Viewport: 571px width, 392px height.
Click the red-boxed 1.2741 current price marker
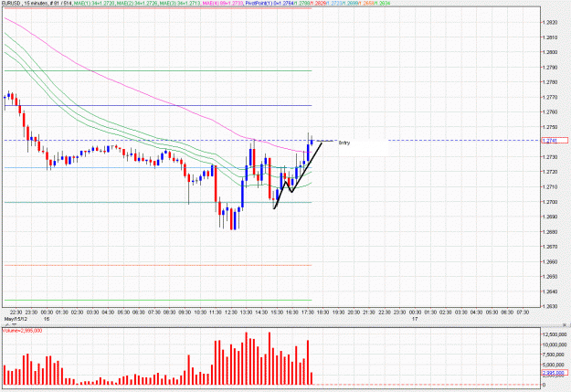pos(555,140)
